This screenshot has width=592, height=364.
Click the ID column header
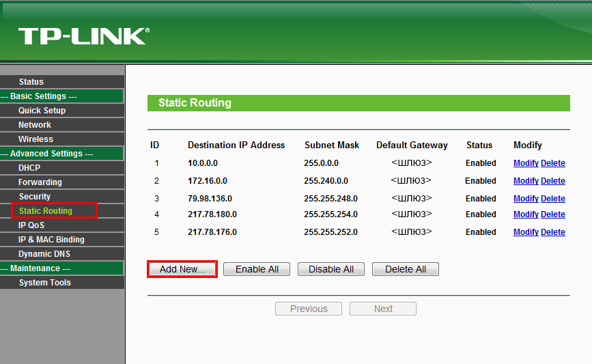click(x=155, y=145)
